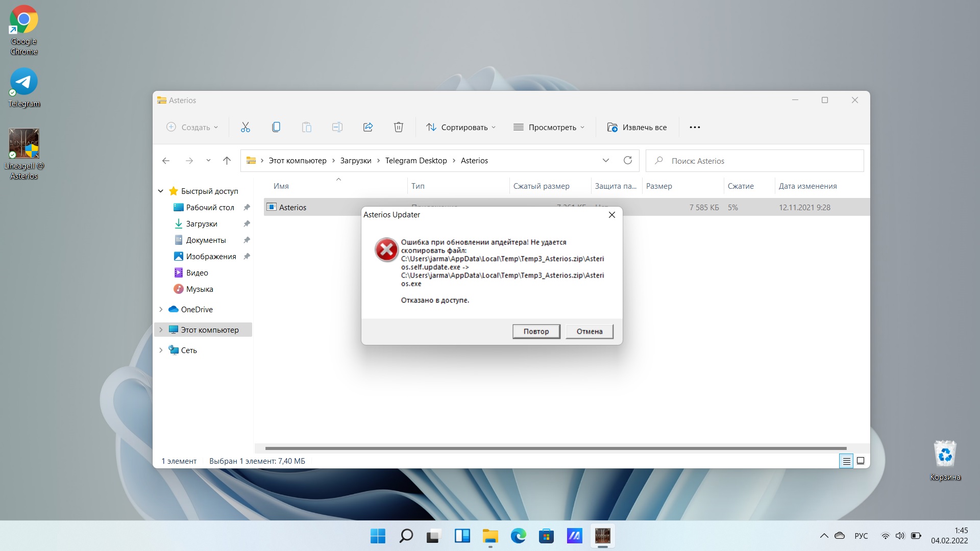Expand the recent locations chevron
Viewport: 980px width, 551px height.
coord(208,161)
